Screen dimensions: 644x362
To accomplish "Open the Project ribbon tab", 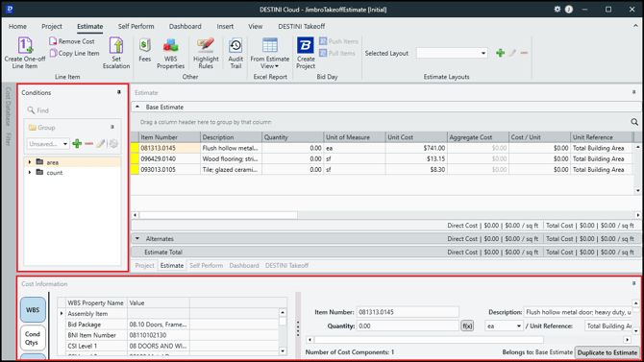I will [52, 26].
